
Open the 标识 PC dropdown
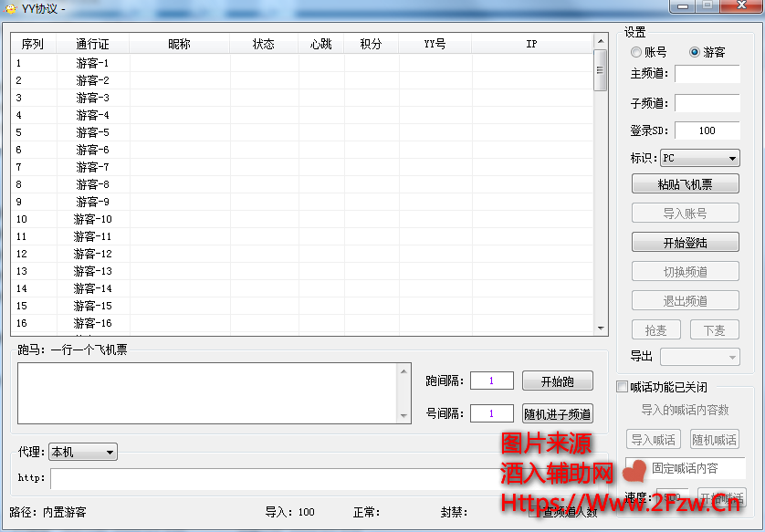pyautogui.click(x=700, y=158)
